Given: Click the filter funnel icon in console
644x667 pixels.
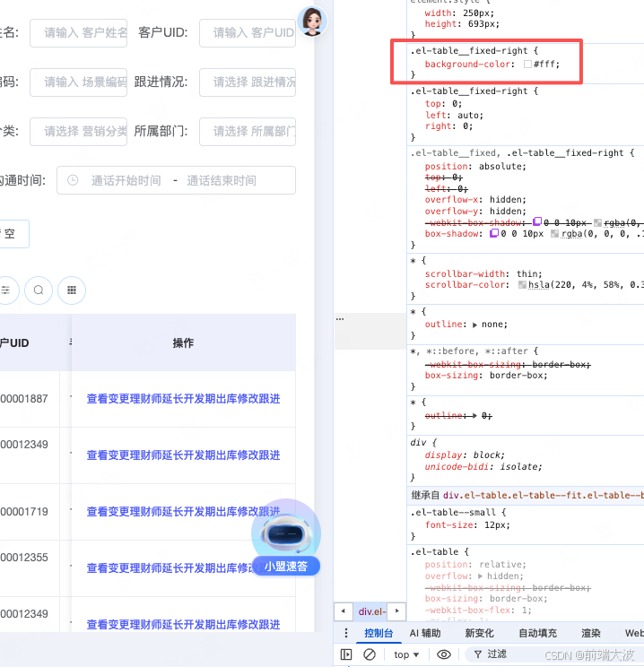Looking at the screenshot, I should click(x=477, y=654).
